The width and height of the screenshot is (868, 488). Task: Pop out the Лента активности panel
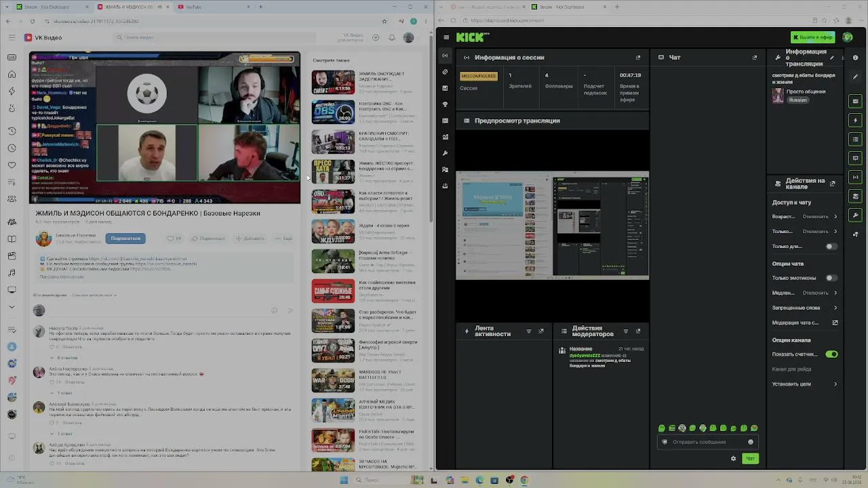click(541, 331)
